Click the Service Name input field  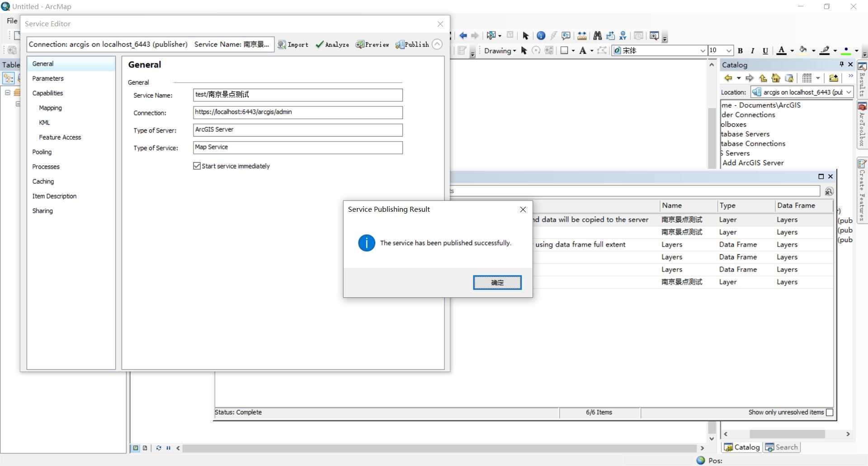298,95
